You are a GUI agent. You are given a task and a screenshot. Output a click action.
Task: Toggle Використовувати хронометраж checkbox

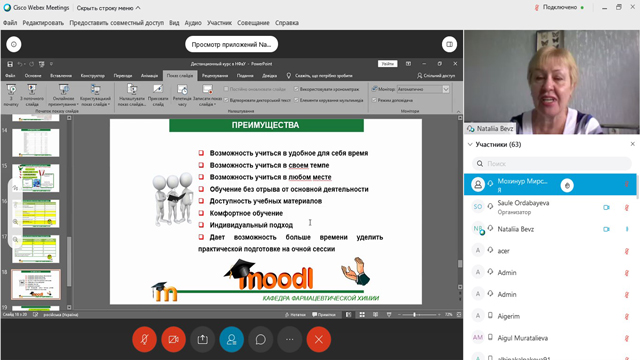[x=296, y=89]
